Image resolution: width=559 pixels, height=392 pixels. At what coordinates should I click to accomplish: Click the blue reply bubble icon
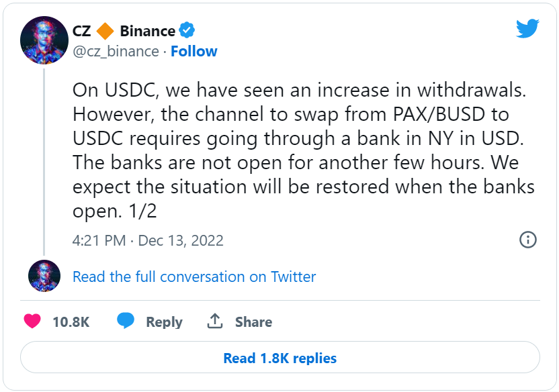[x=125, y=322]
